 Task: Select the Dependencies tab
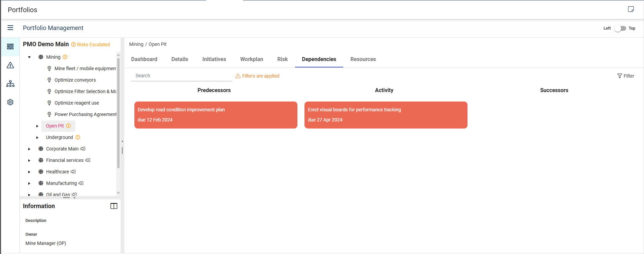click(x=319, y=59)
